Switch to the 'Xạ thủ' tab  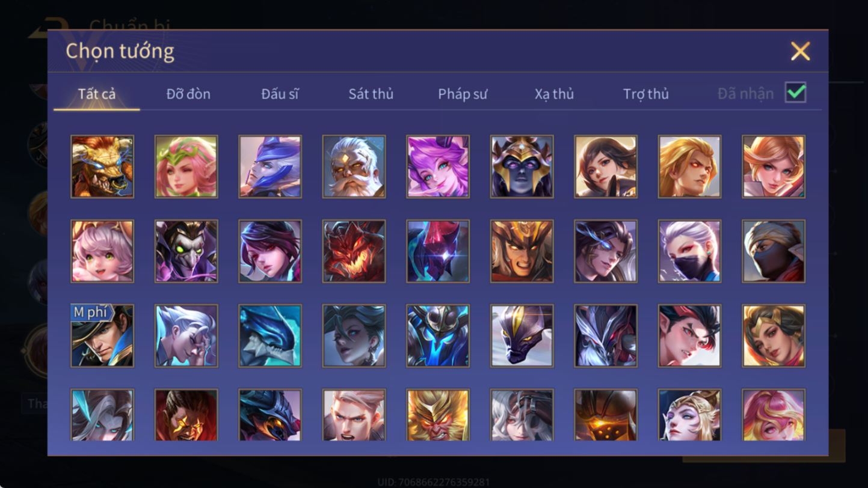(x=554, y=94)
